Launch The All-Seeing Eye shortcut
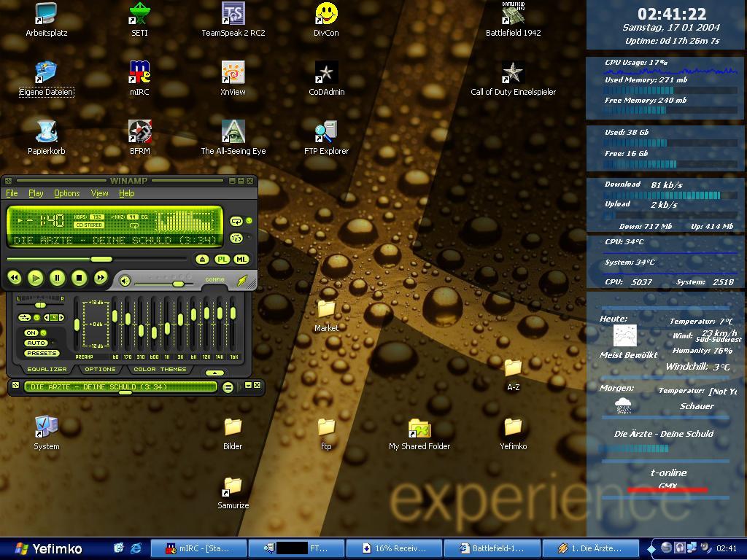Image resolution: width=747 pixels, height=560 pixels. tap(233, 139)
